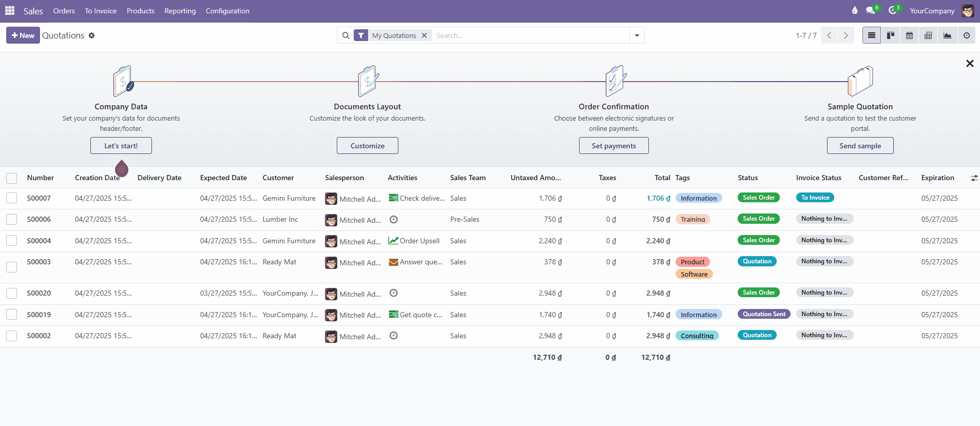Switch to graph view
This screenshot has width=980, height=426.
point(948,35)
